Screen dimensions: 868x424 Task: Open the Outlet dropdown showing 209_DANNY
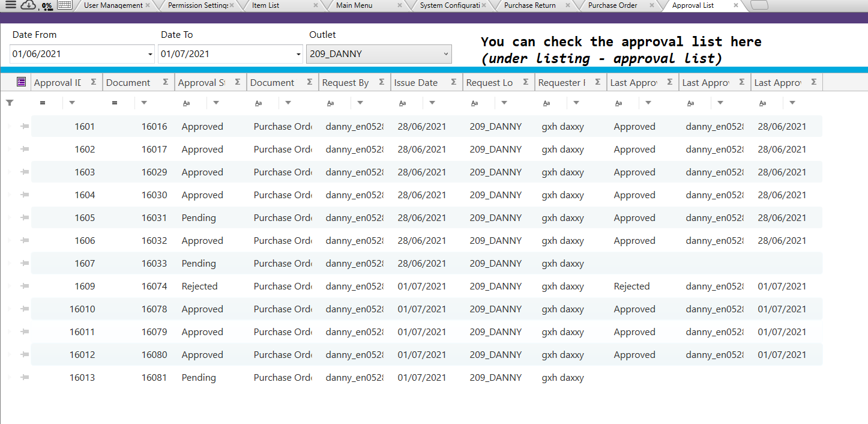[379, 54]
